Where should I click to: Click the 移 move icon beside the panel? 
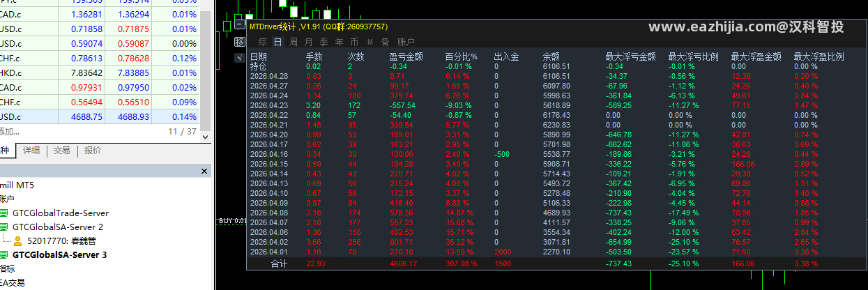click(241, 42)
